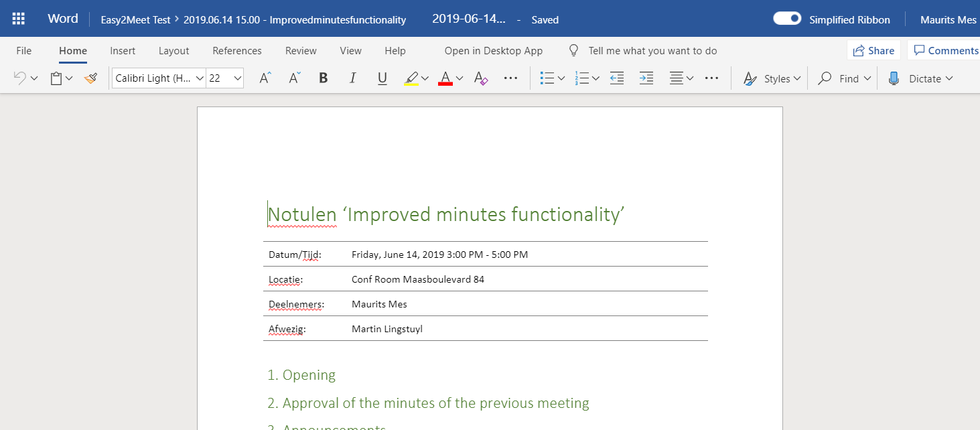This screenshot has width=980, height=430.
Task: Click the Bullets list icon
Action: pyautogui.click(x=547, y=78)
